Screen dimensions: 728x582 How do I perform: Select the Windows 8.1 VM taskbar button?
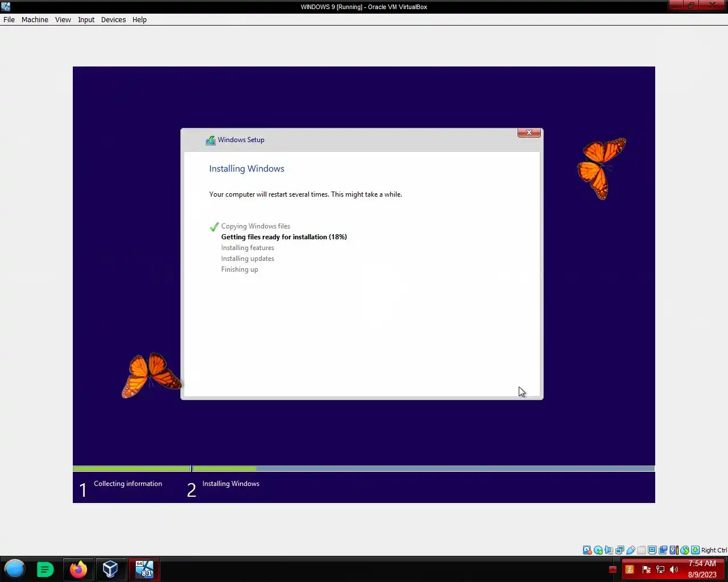[144, 569]
